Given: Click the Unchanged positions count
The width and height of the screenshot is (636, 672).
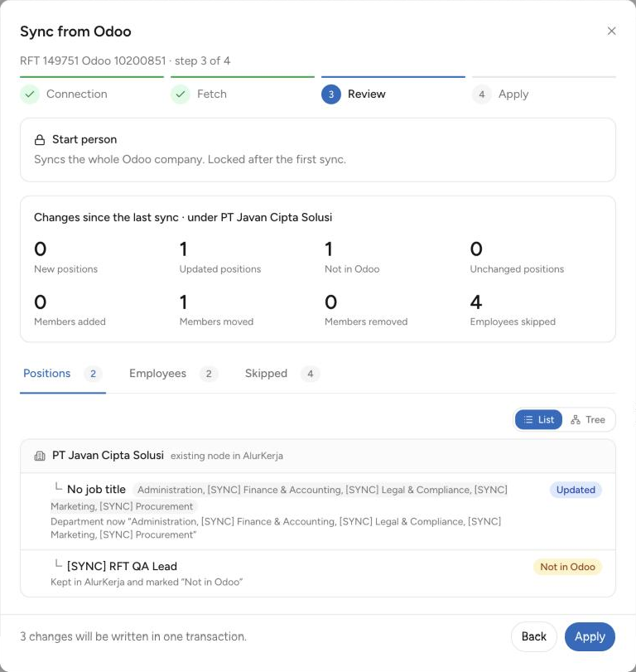Looking at the screenshot, I should click(476, 249).
